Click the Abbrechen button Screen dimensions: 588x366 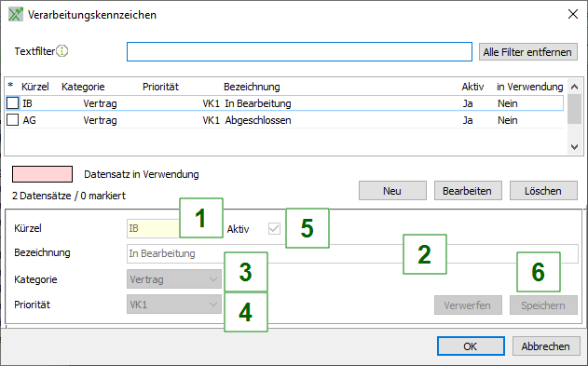tap(546, 346)
